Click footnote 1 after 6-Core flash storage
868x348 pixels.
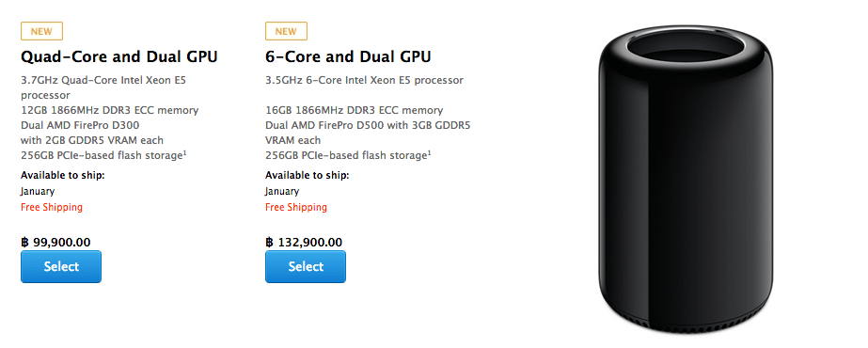(x=429, y=152)
